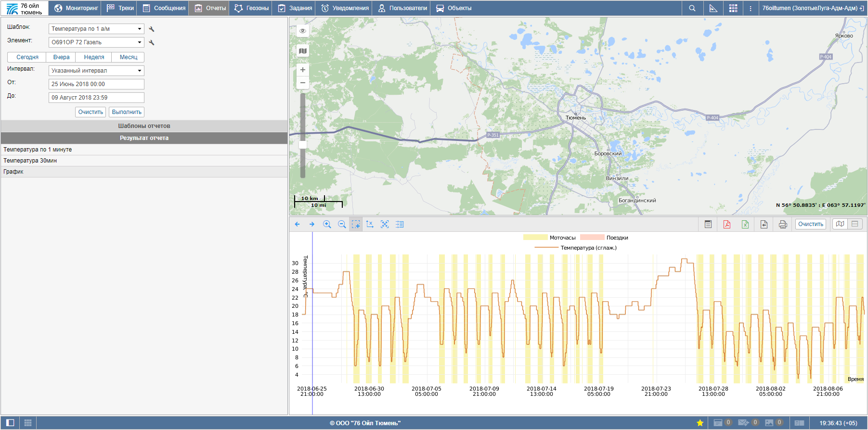Open the Мониторинг menu tab
The image size is (868, 430).
76,8
